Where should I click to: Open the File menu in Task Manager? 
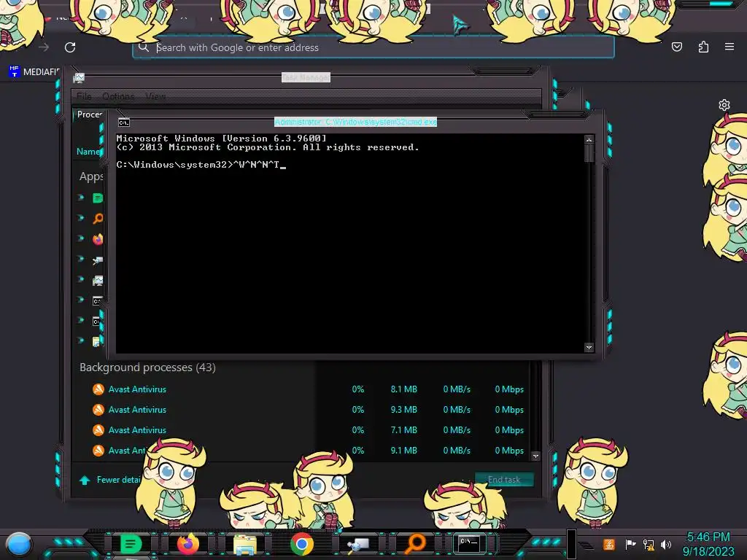point(84,96)
